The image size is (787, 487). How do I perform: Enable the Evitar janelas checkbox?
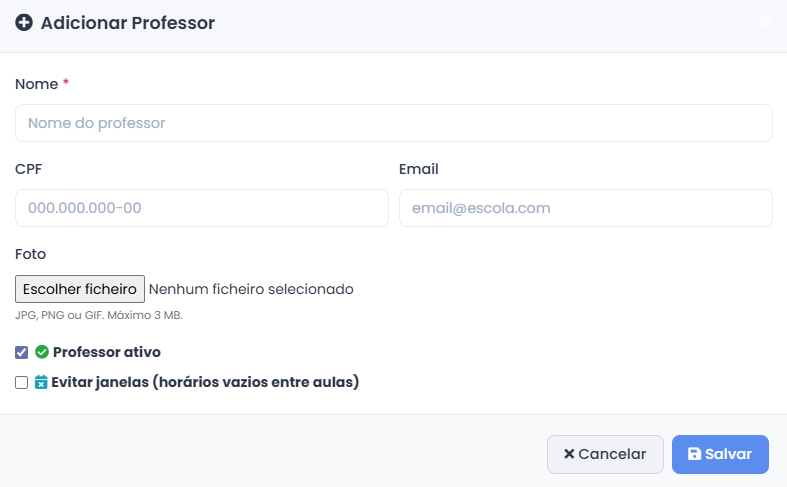pos(22,383)
